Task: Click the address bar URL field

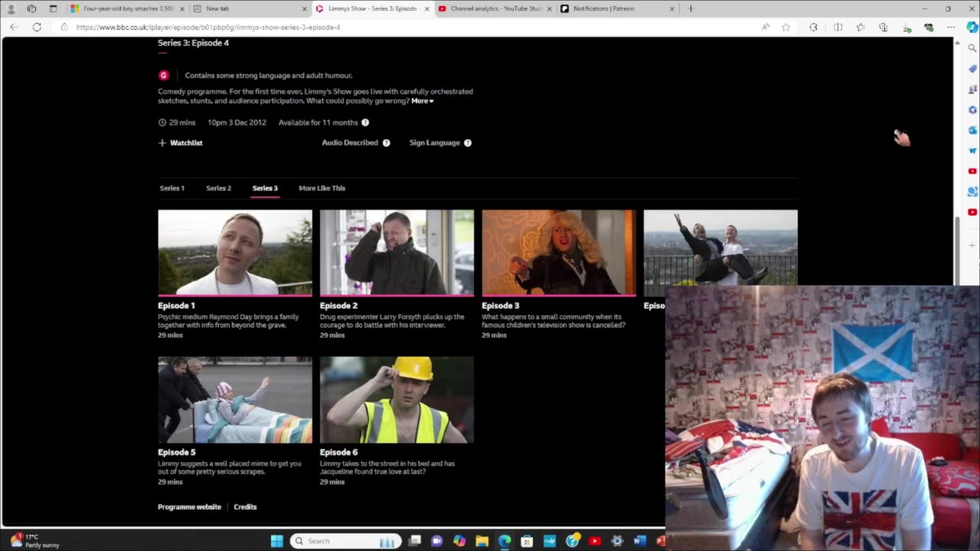Action: point(413,27)
